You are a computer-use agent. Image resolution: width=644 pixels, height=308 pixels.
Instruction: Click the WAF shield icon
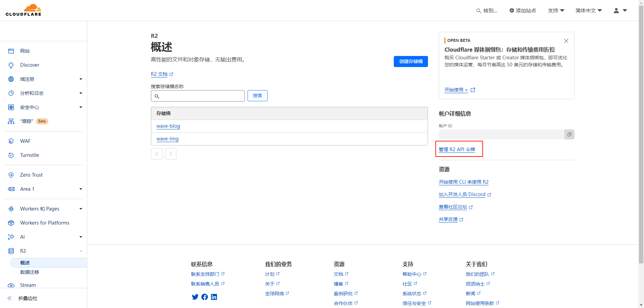(x=11, y=141)
